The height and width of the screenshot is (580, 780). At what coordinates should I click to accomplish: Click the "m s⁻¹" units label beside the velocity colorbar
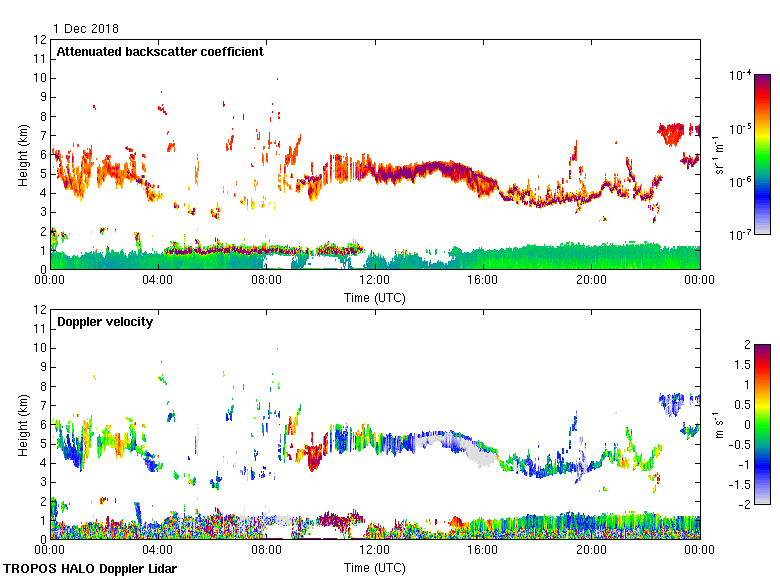coord(718,424)
